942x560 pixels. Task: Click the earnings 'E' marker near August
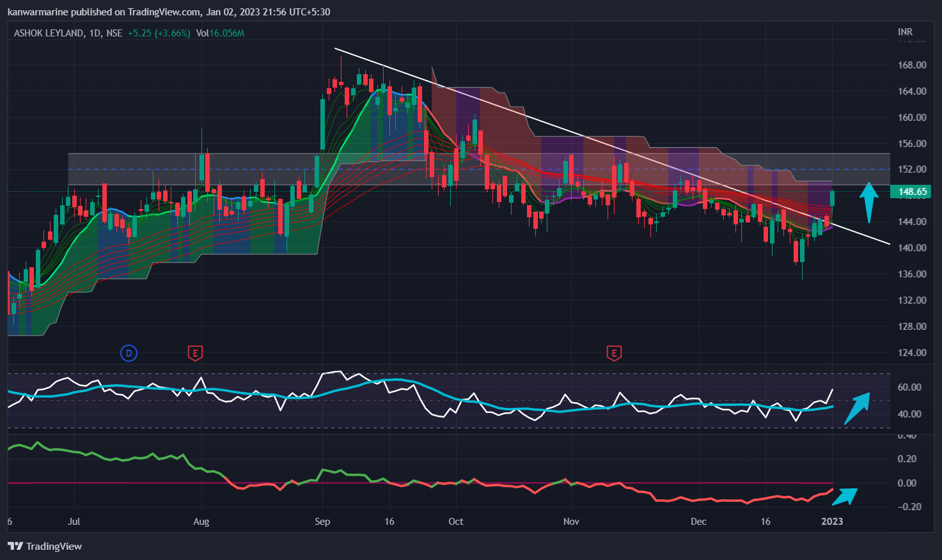(x=195, y=353)
